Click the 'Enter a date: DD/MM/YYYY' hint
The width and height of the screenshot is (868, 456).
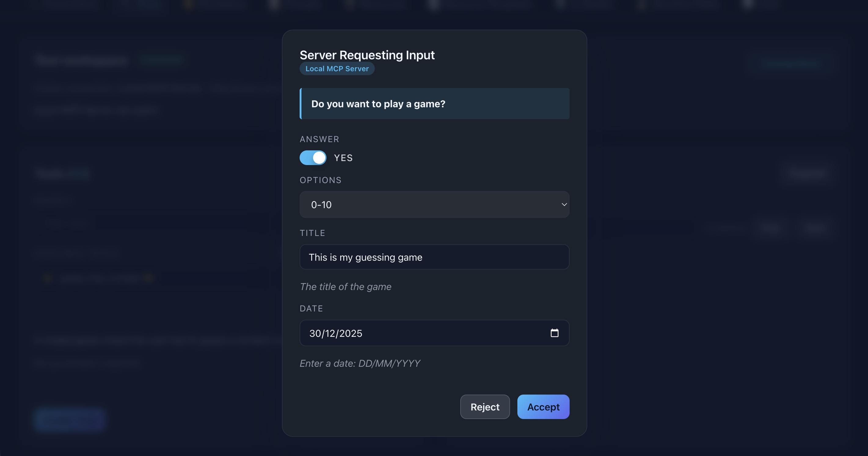[360, 363]
